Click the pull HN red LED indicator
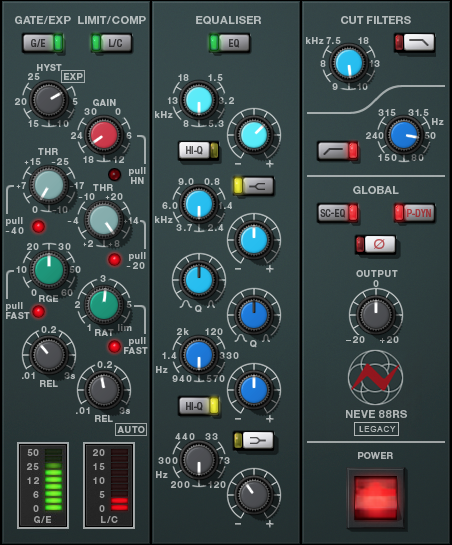 point(114,174)
